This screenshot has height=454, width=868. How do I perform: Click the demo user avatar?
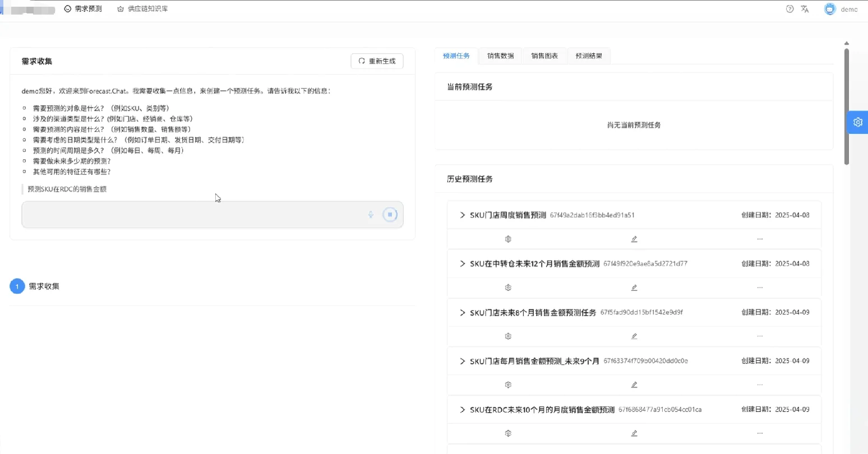tap(830, 8)
